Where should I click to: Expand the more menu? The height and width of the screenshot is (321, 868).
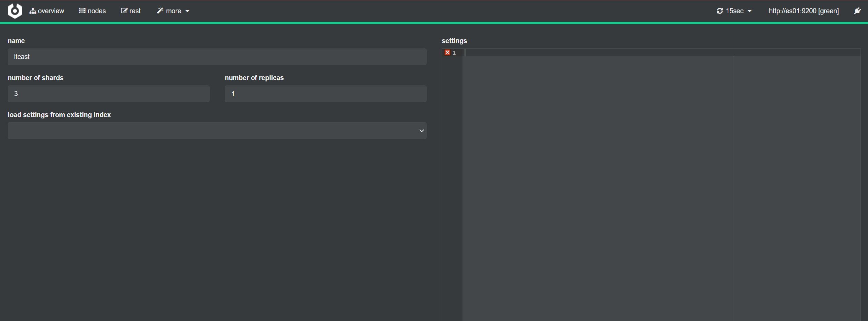(x=173, y=11)
